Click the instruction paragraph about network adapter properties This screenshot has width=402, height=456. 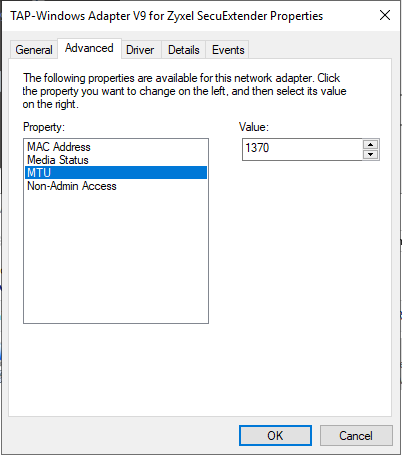click(x=184, y=91)
